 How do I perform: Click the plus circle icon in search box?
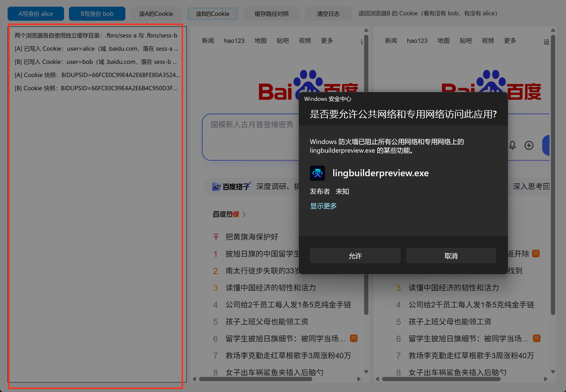pyautogui.click(x=529, y=145)
